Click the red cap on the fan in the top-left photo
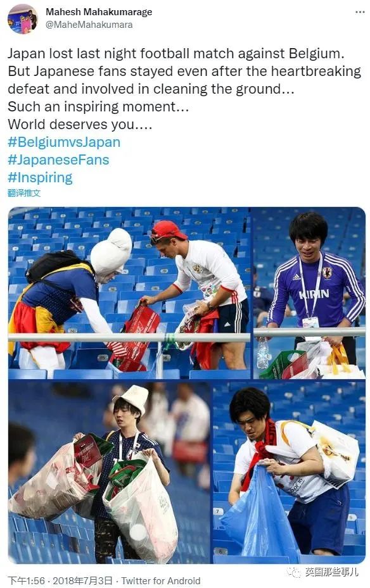 point(168,230)
